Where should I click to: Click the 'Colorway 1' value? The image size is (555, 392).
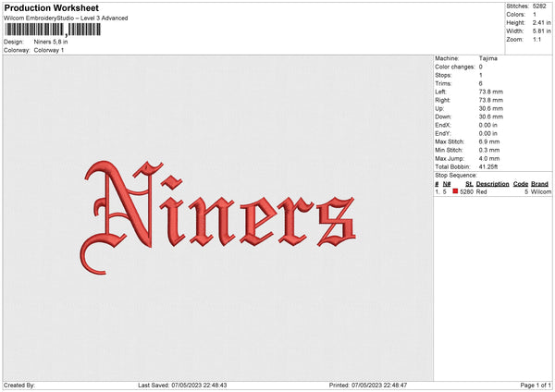tap(49, 50)
